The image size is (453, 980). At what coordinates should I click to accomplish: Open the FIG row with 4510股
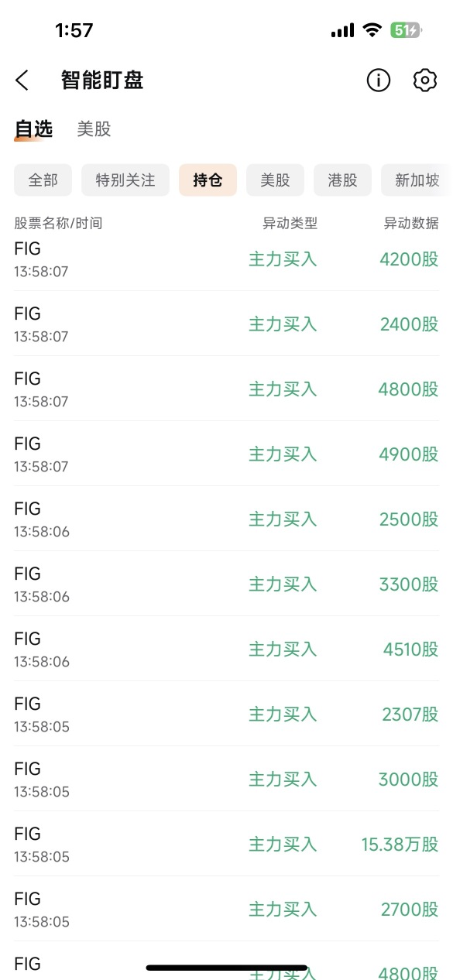(x=226, y=649)
